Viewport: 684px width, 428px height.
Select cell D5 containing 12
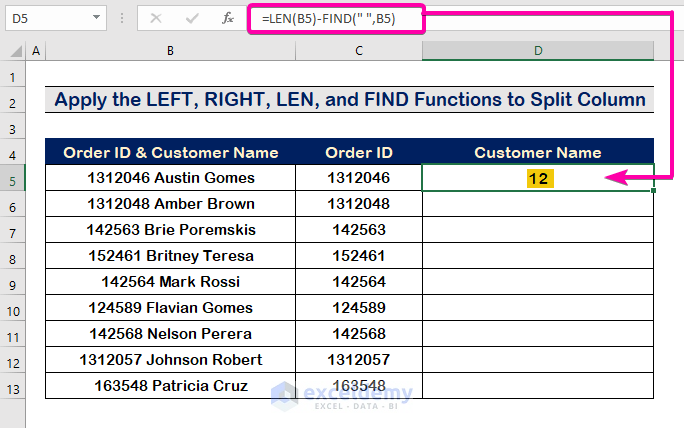point(538,178)
